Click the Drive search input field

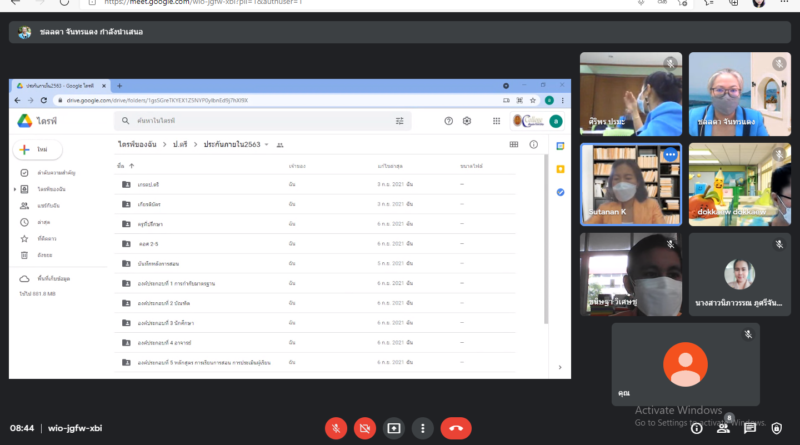pos(260,121)
